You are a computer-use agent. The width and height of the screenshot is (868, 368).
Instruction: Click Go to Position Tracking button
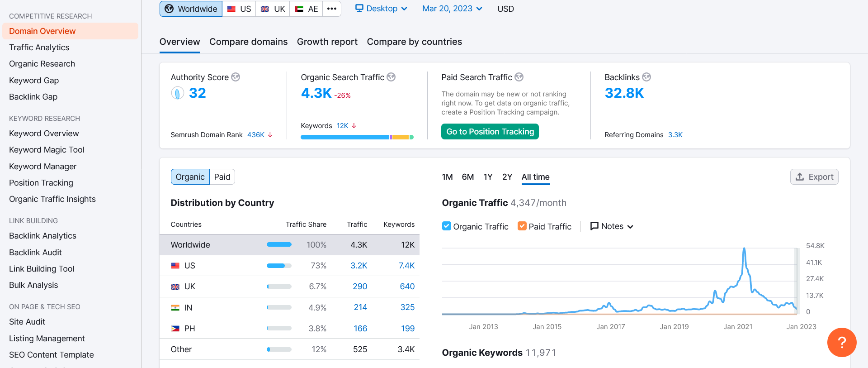(490, 132)
